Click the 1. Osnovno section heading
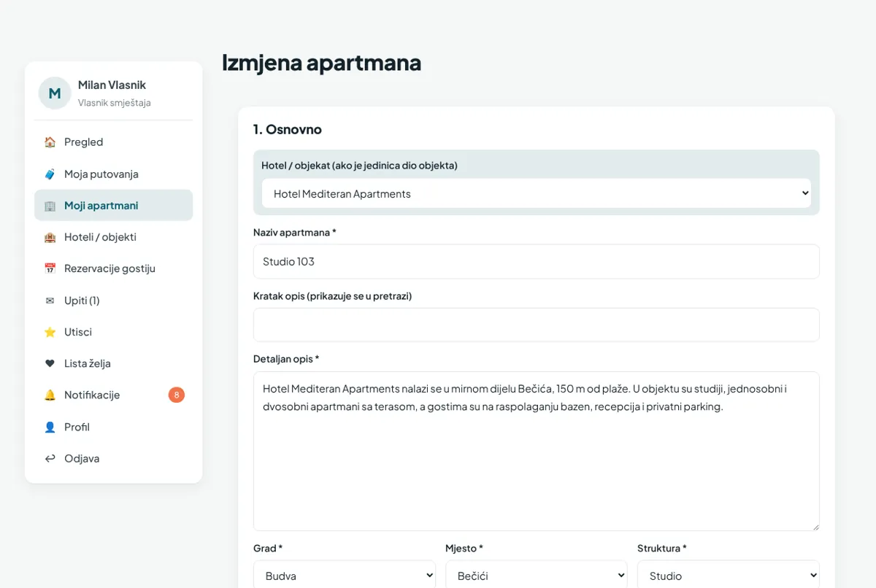Image resolution: width=876 pixels, height=588 pixels. coord(288,130)
